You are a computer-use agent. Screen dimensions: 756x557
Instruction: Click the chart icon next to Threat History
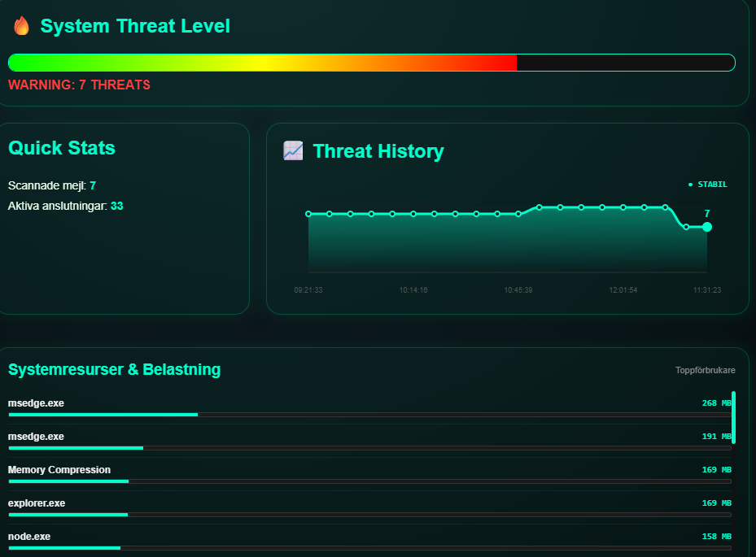pos(293,150)
